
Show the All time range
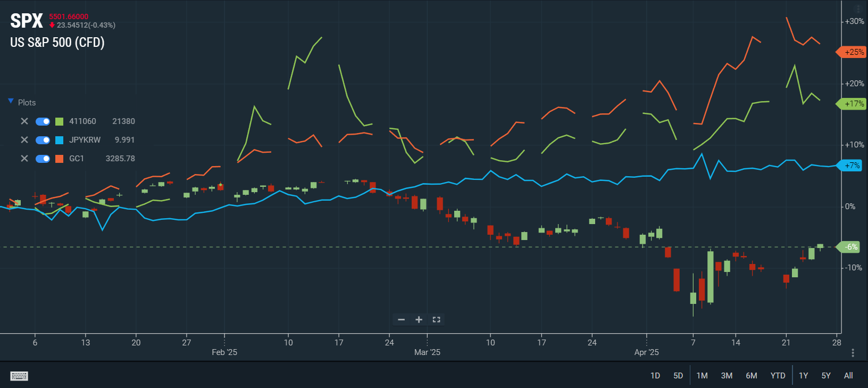click(x=848, y=376)
